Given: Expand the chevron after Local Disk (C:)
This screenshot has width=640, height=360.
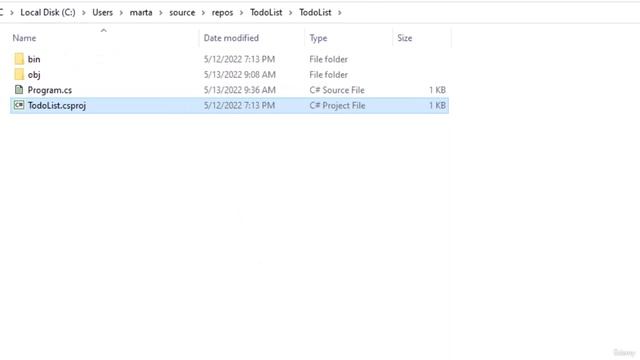Looking at the screenshot, I should click(x=84, y=13).
